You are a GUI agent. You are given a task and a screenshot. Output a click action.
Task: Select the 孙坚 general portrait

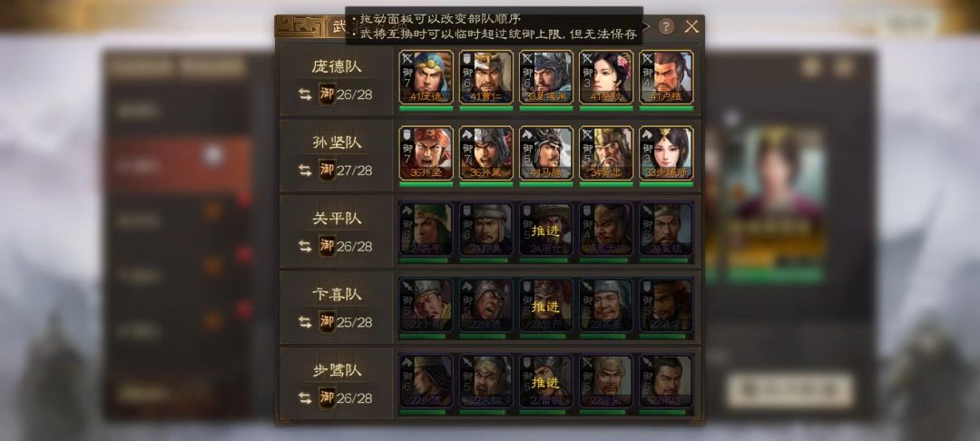(426, 153)
